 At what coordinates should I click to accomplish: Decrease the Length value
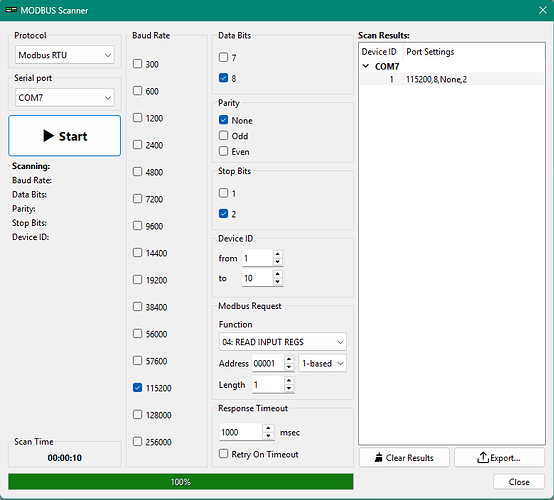click(x=289, y=388)
